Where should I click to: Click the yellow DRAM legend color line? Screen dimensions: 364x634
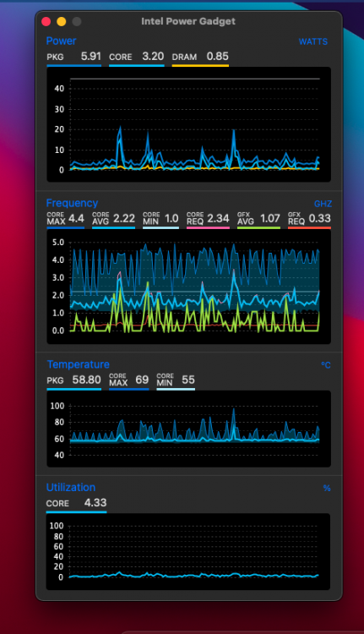click(200, 65)
